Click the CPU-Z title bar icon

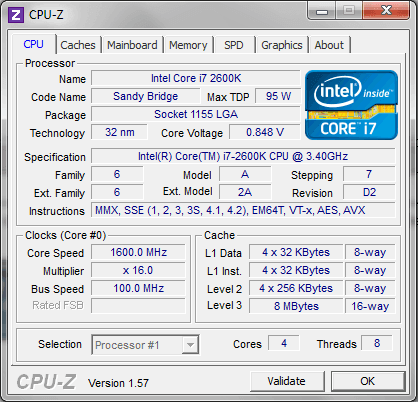click(x=16, y=15)
